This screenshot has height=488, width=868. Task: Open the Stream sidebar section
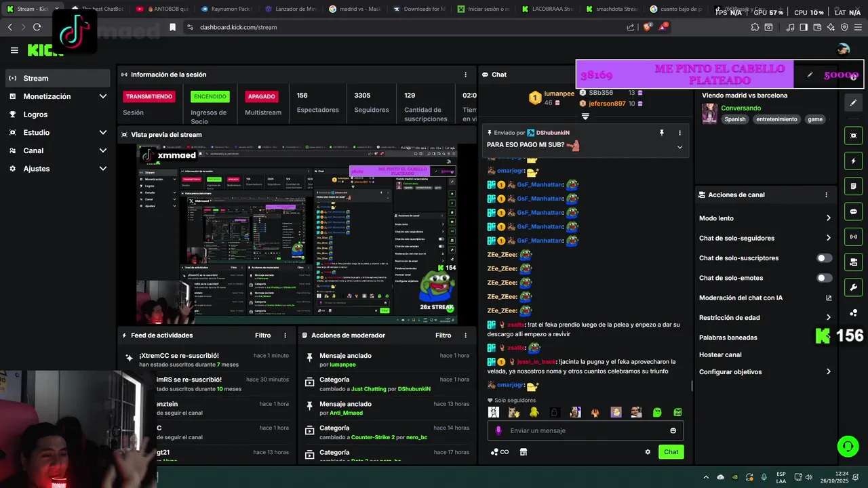(x=58, y=78)
